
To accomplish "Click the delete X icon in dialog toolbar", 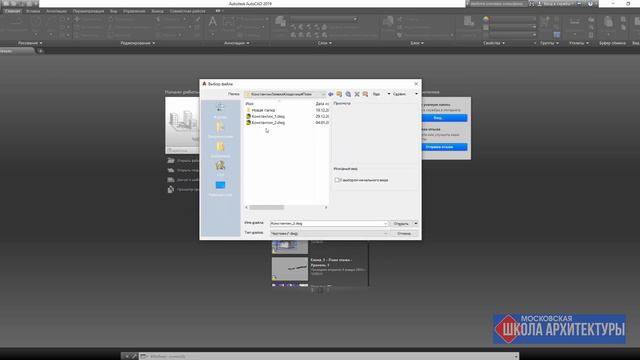I will (357, 94).
